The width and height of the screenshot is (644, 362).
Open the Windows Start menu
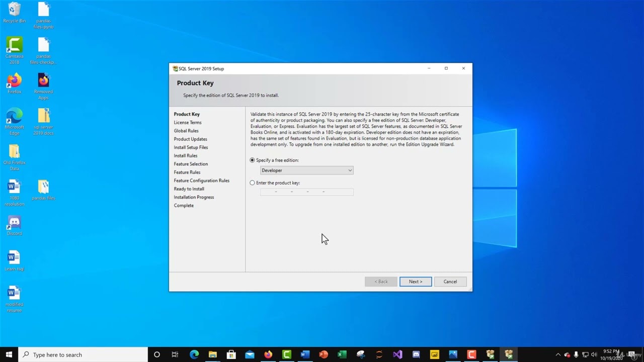pyautogui.click(x=9, y=354)
